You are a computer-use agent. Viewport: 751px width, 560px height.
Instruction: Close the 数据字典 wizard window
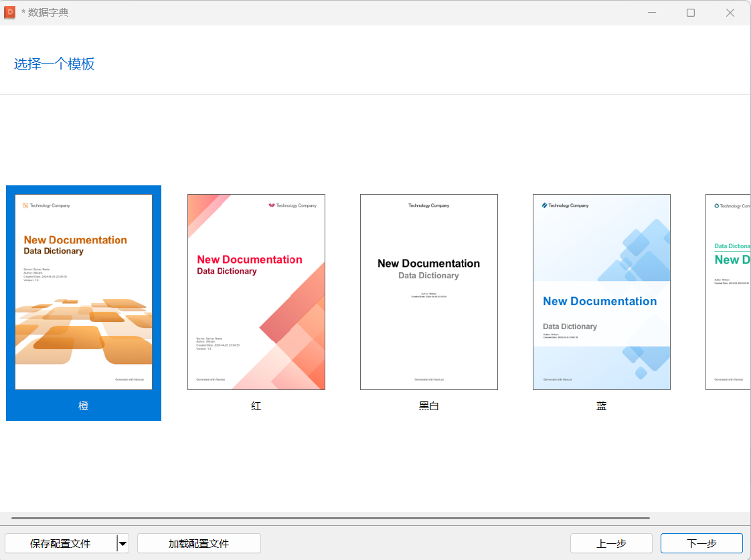(730, 13)
